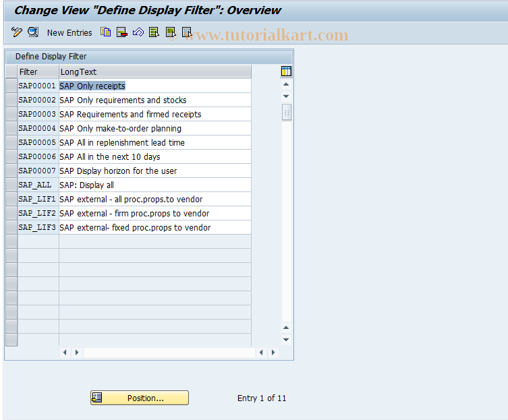Click the far-right left arrow of horizontal scrollbar
This screenshot has height=420, width=508.
pyautogui.click(x=261, y=353)
